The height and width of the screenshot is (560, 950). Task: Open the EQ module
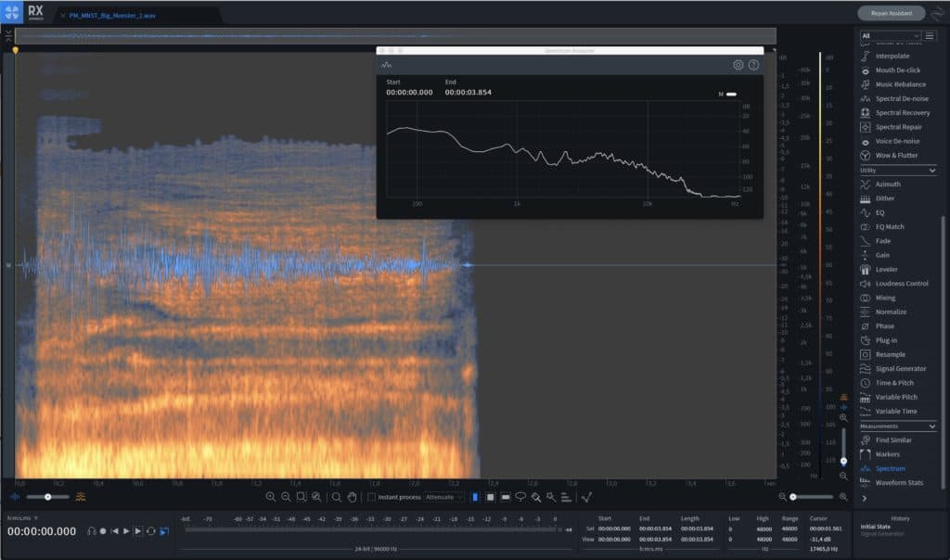coord(879,212)
